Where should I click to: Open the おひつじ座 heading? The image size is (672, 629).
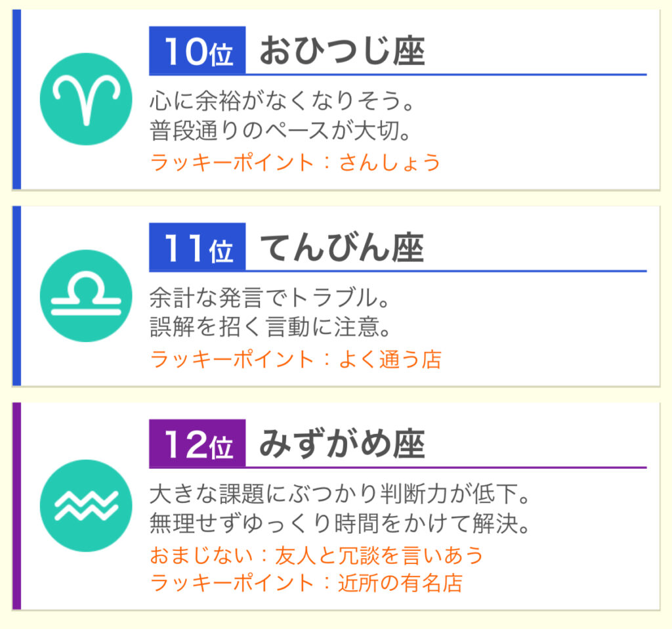[x=342, y=51]
